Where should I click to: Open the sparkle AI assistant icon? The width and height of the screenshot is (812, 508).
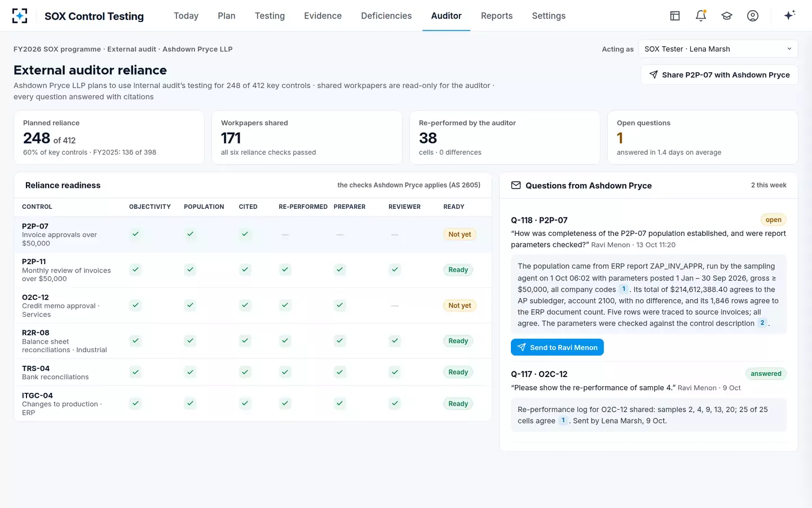pos(789,15)
